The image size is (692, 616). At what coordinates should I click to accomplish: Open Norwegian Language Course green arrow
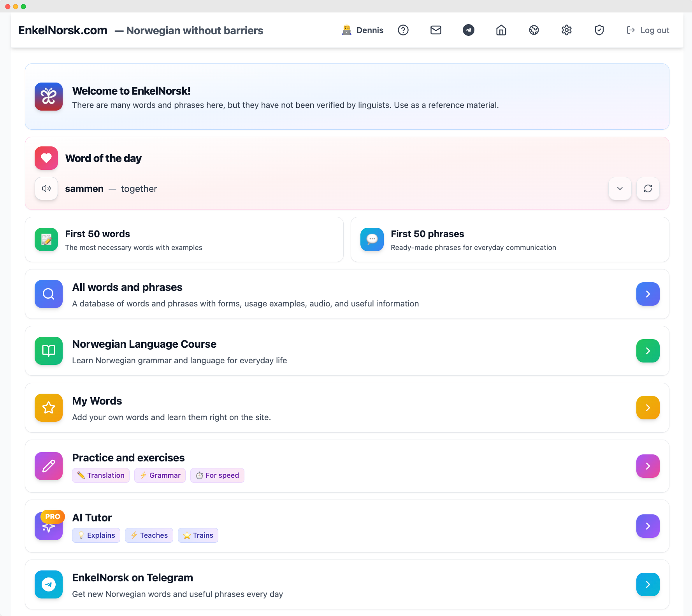pos(648,351)
